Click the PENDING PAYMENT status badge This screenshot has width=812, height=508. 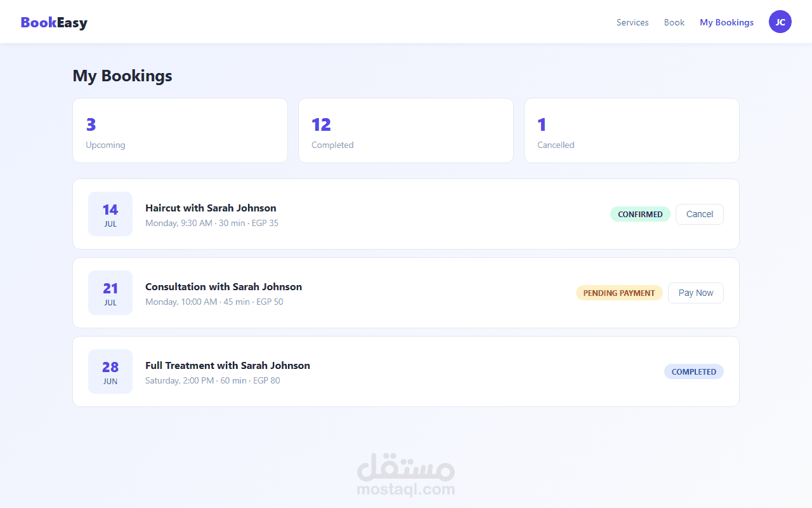click(x=619, y=293)
